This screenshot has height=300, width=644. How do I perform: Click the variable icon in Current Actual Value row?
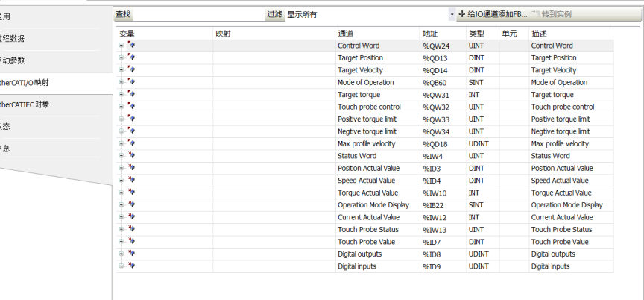tap(131, 217)
